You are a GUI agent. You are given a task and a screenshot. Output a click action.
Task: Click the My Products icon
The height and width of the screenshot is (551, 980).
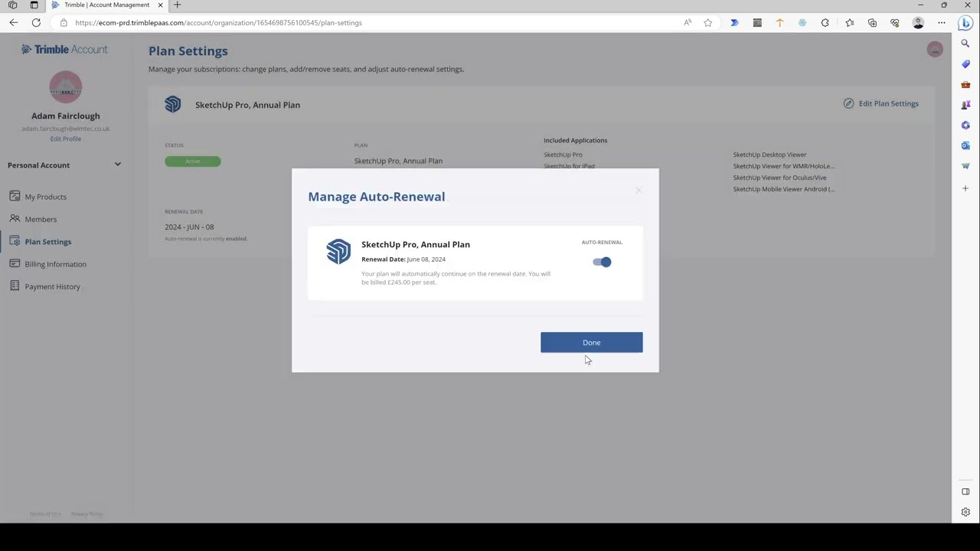pyautogui.click(x=15, y=196)
